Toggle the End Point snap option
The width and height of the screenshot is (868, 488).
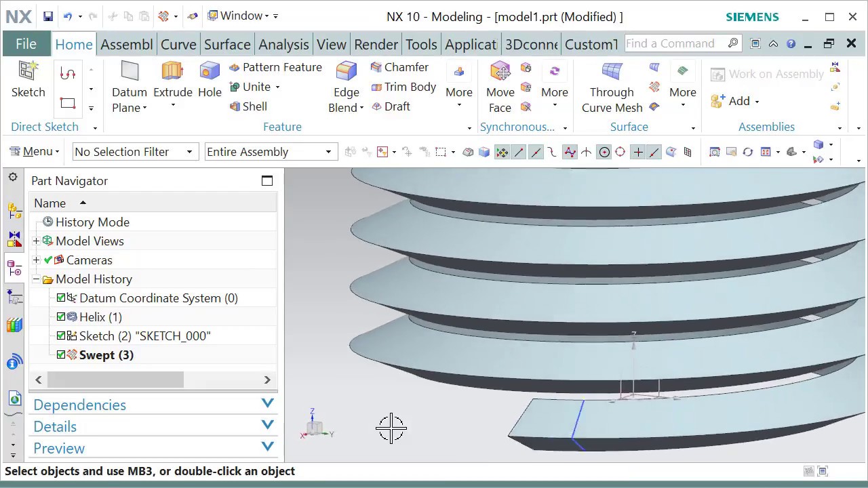(x=519, y=152)
